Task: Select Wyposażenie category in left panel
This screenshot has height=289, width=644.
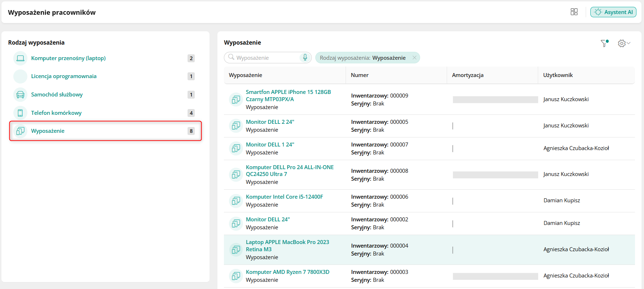Action: click(x=105, y=131)
